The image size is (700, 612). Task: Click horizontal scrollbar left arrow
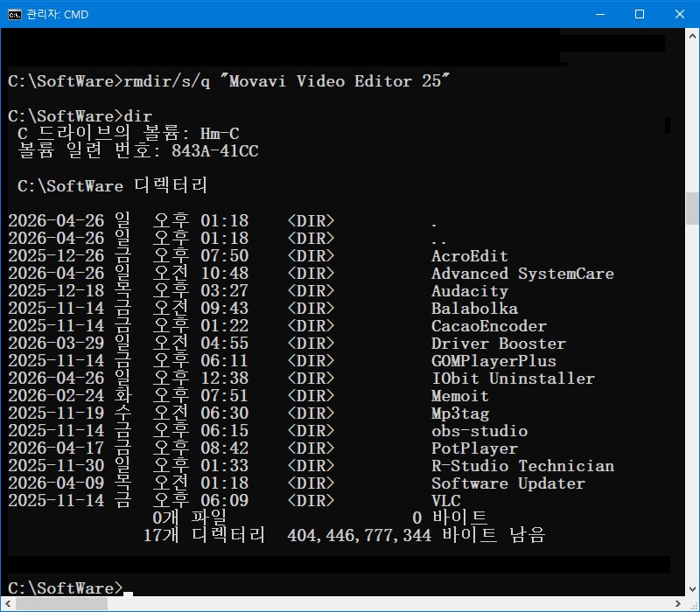coord(8,604)
